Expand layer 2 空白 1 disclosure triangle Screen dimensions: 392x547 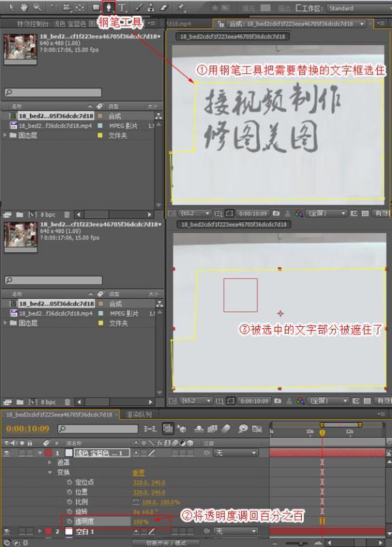[40, 531]
